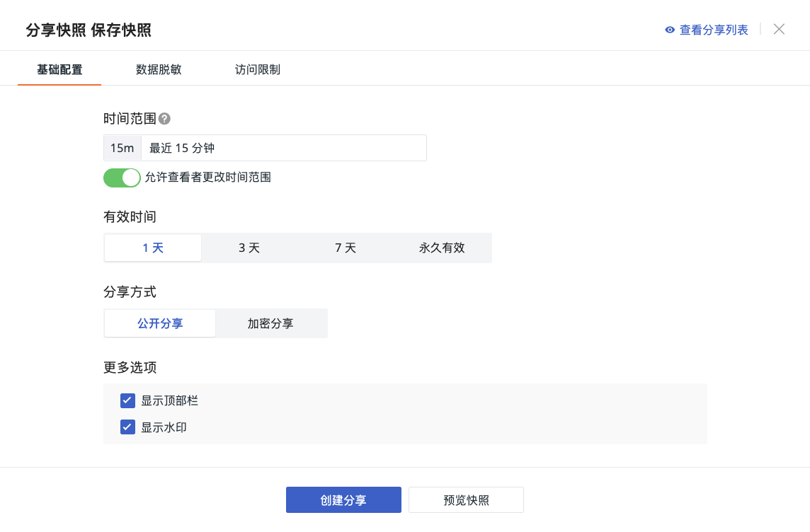The image size is (810, 532).
Task: Choose 加密分享 sharing mode
Action: 270,323
